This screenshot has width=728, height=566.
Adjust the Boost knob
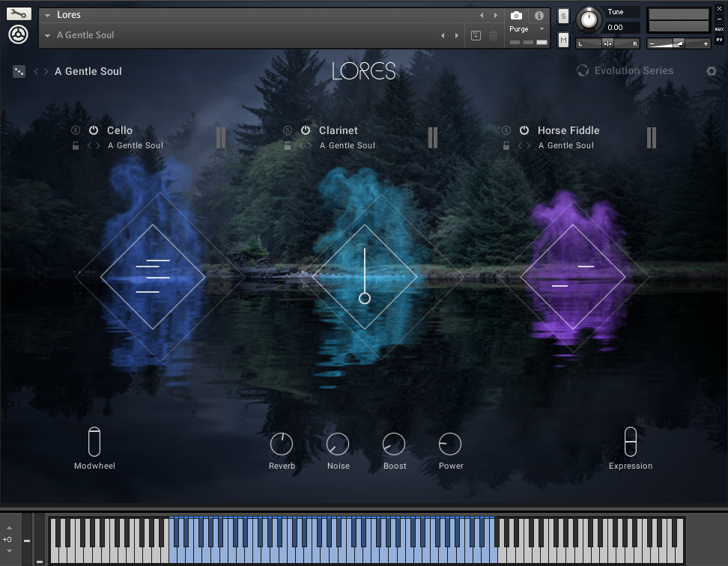coord(394,444)
